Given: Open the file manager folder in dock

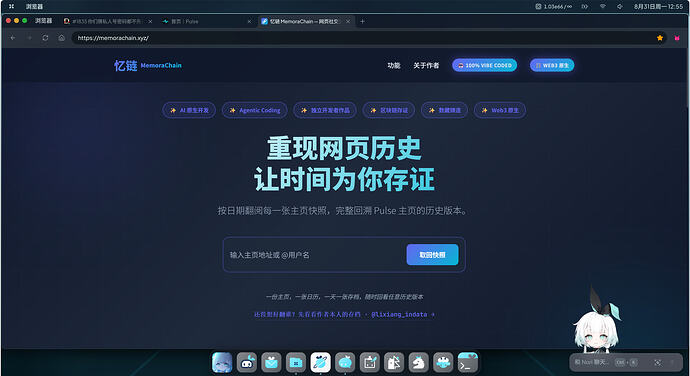Looking at the screenshot, I should click(296, 363).
